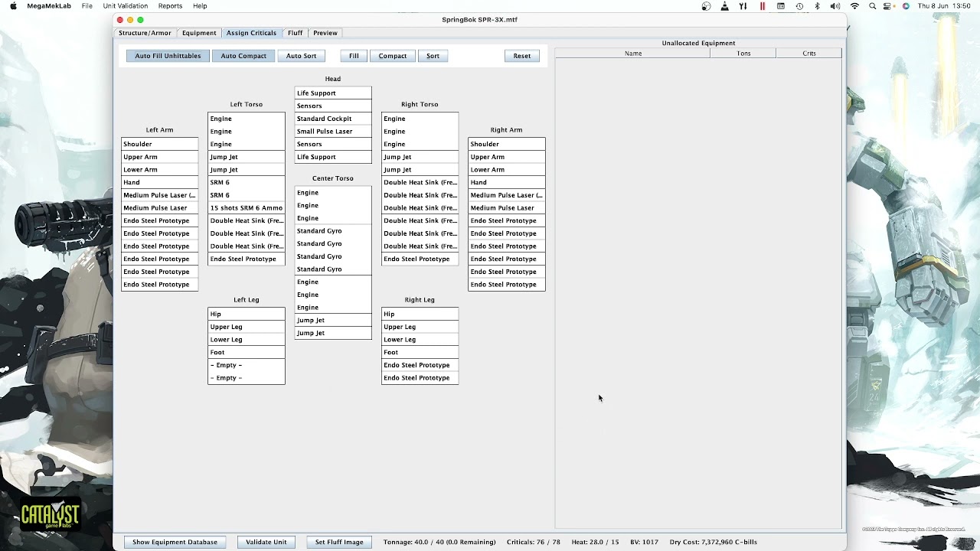980x551 pixels.
Task: Open the Preview tab
Action: (x=325, y=33)
